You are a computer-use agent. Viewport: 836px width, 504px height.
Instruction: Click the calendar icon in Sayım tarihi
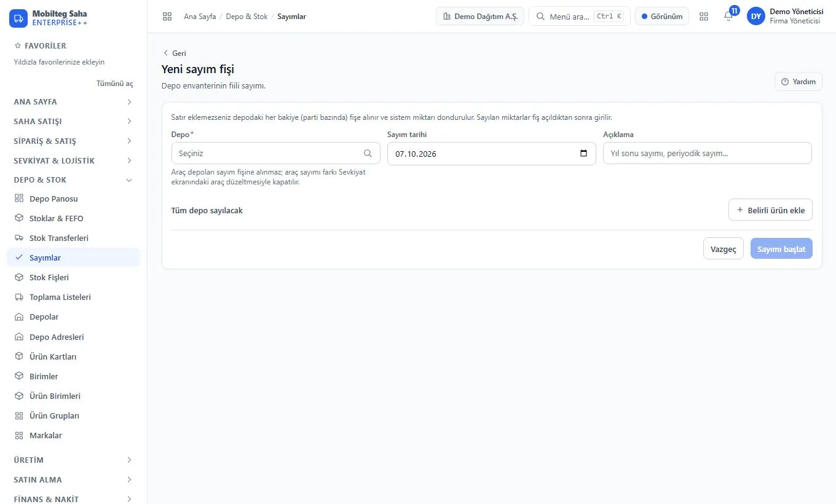pos(583,154)
